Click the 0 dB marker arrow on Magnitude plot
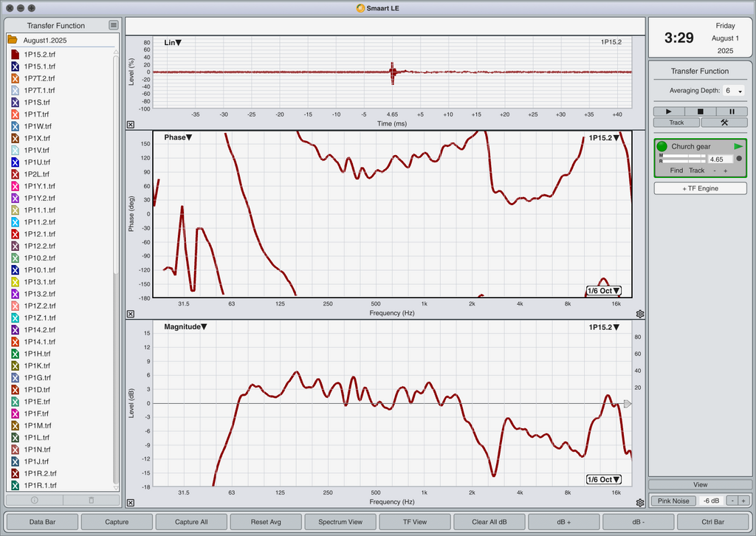Image resolution: width=756 pixels, height=536 pixels. tap(628, 403)
